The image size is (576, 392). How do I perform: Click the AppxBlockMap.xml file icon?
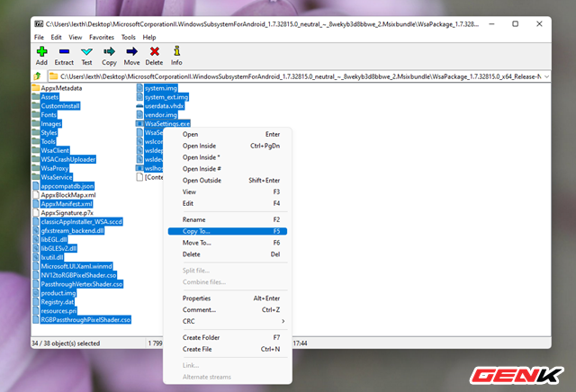[36, 195]
